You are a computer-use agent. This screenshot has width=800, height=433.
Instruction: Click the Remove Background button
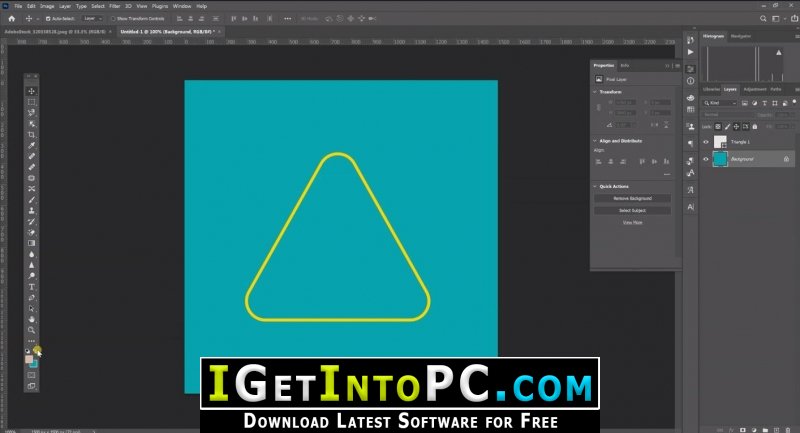tap(633, 198)
